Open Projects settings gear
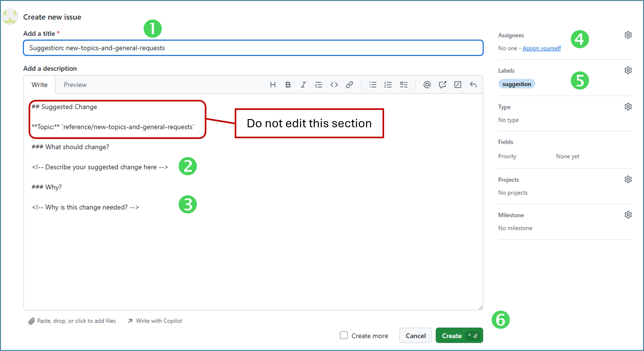The image size is (644, 351). click(x=628, y=179)
